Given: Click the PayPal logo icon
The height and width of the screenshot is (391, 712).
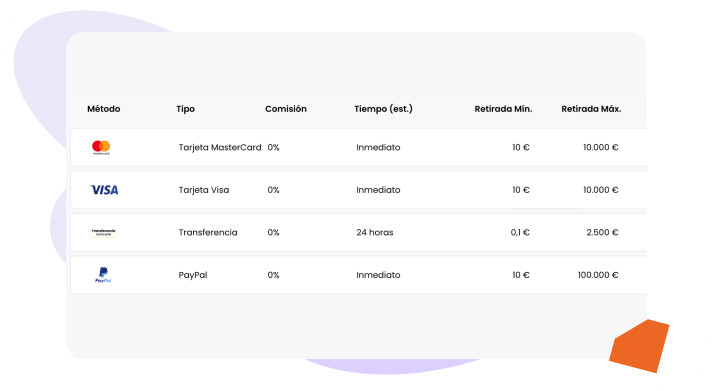Looking at the screenshot, I should [103, 275].
